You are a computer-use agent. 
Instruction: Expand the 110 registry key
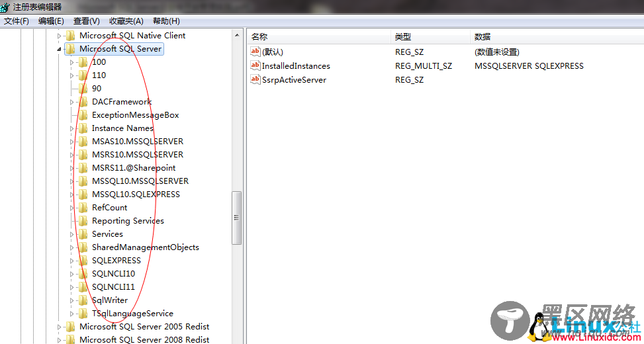[72, 75]
